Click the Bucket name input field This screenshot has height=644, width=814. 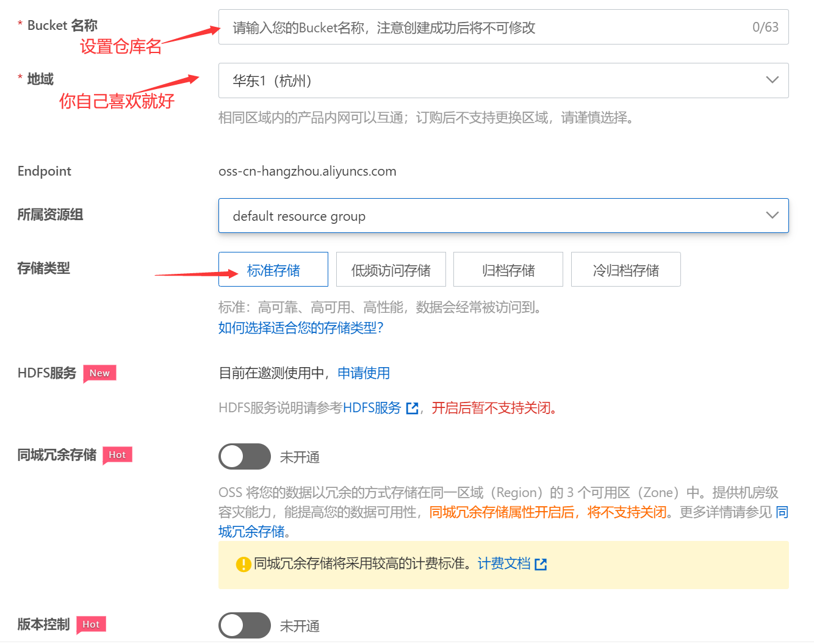(503, 27)
